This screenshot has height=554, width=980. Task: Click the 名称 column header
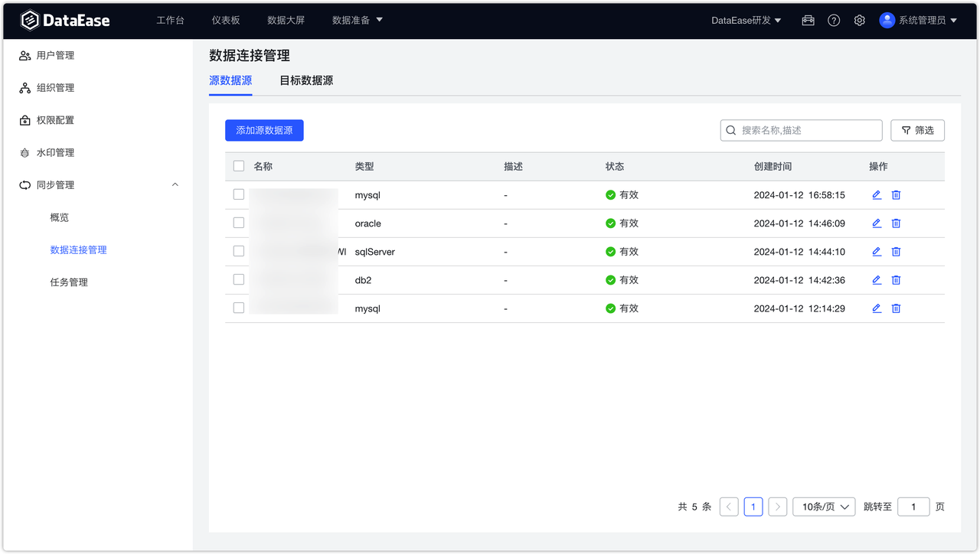[263, 166]
